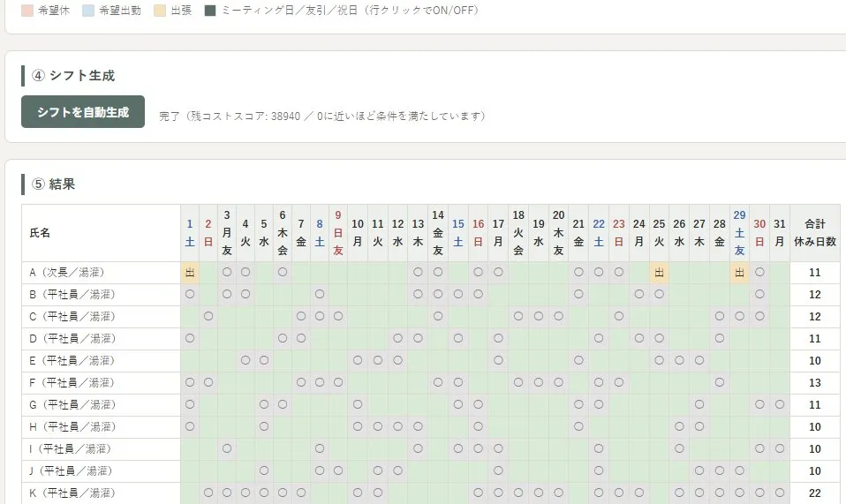Click the 出 cell for A on day 25

tap(659, 273)
